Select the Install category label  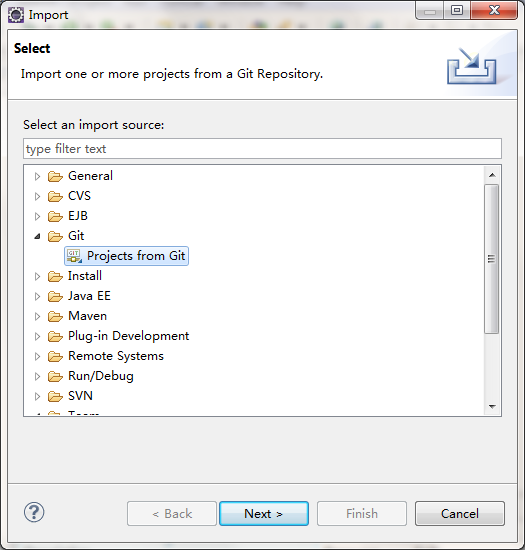(85, 276)
